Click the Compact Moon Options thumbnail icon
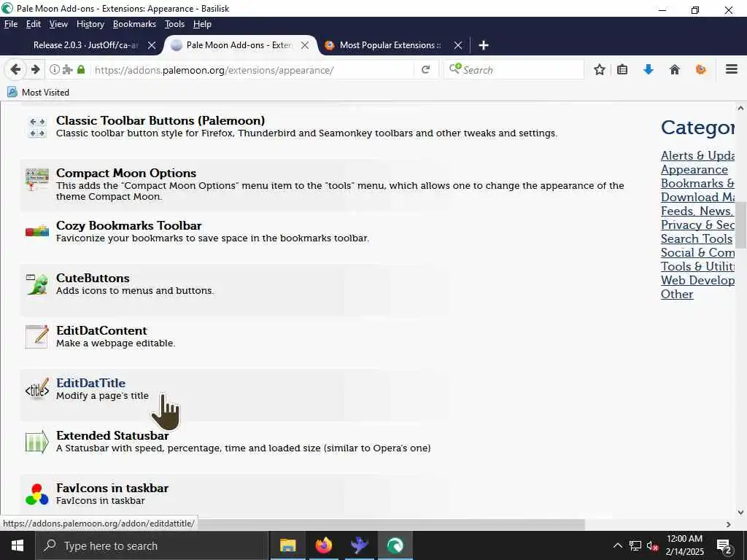747x560 pixels. 37,179
